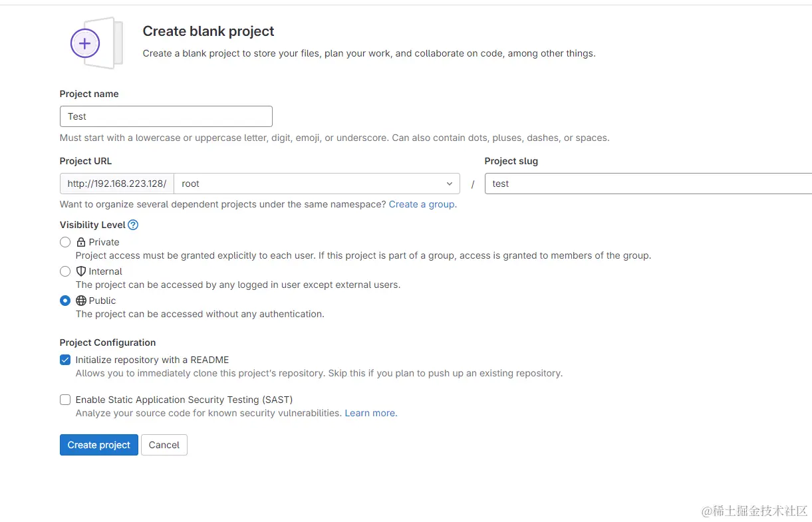Open the root namespace dropdown
The height and width of the screenshot is (522, 812).
pos(313,184)
